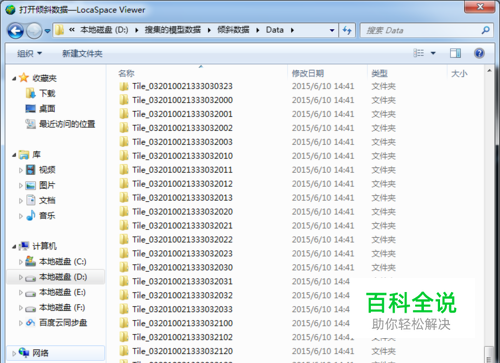
Task: Collapse the 收藏夹 favorites group
Action: click(14, 79)
